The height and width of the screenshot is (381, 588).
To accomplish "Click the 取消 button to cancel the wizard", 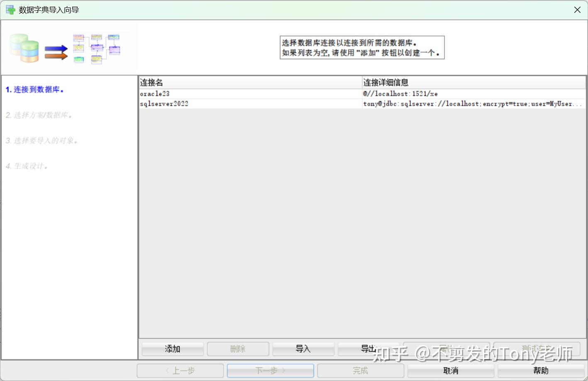I will (450, 370).
